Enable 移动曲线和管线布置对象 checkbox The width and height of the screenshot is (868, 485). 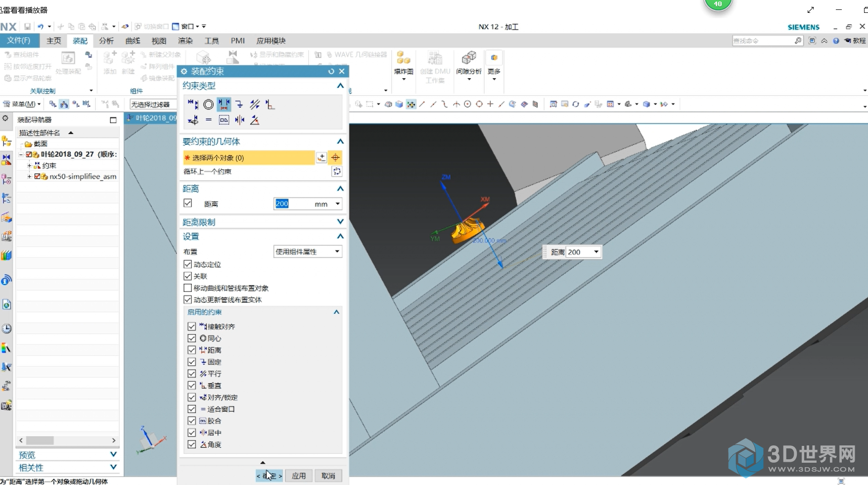click(187, 288)
